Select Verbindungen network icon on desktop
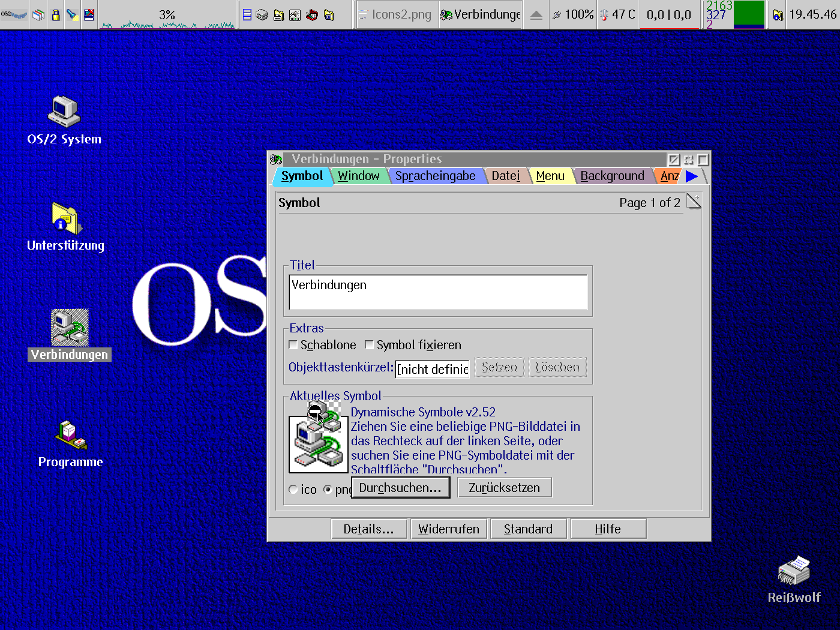This screenshot has width=840, height=630. pyautogui.click(x=70, y=328)
